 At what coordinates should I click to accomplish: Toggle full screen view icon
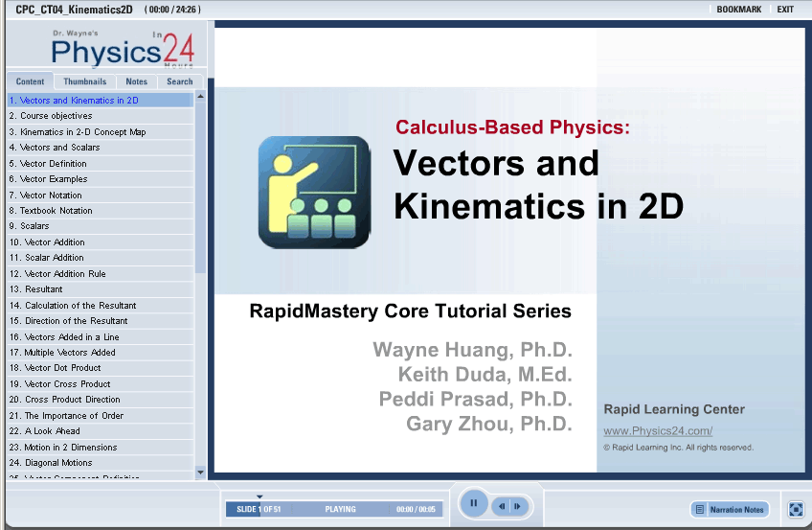click(795, 510)
